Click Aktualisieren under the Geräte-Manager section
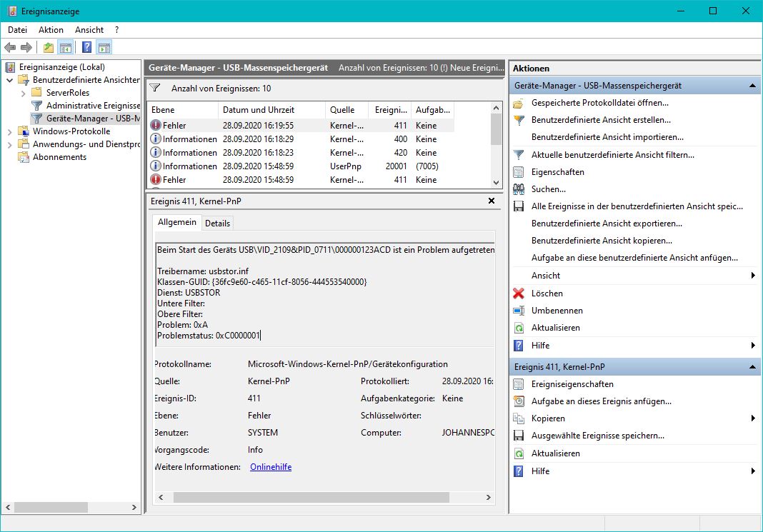This screenshot has height=532, width=763. pyautogui.click(x=555, y=327)
